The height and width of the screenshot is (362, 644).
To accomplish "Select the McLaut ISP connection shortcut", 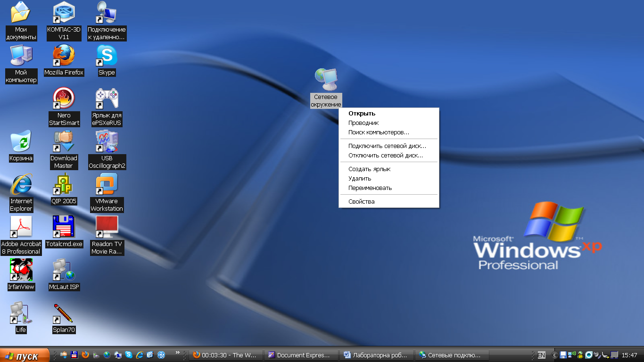I will [x=64, y=275].
